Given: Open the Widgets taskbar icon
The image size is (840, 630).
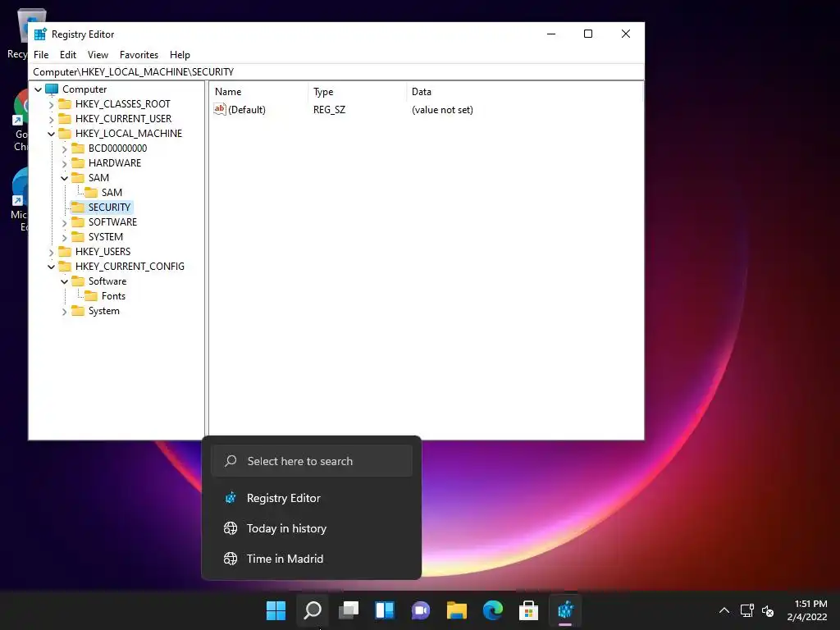Looking at the screenshot, I should pos(385,610).
